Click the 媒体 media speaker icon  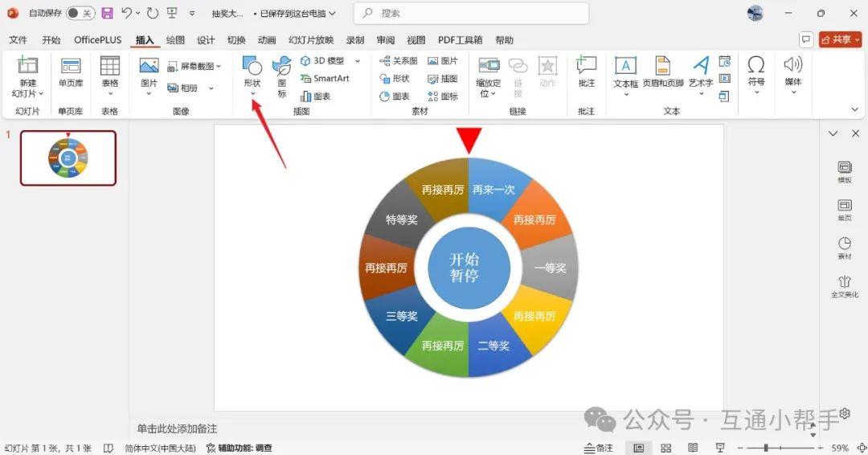(x=792, y=64)
